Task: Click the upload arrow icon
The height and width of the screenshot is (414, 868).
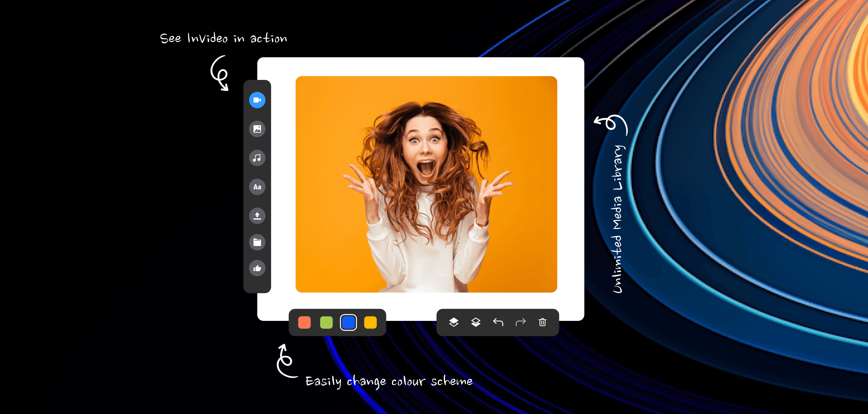Action: click(x=257, y=215)
